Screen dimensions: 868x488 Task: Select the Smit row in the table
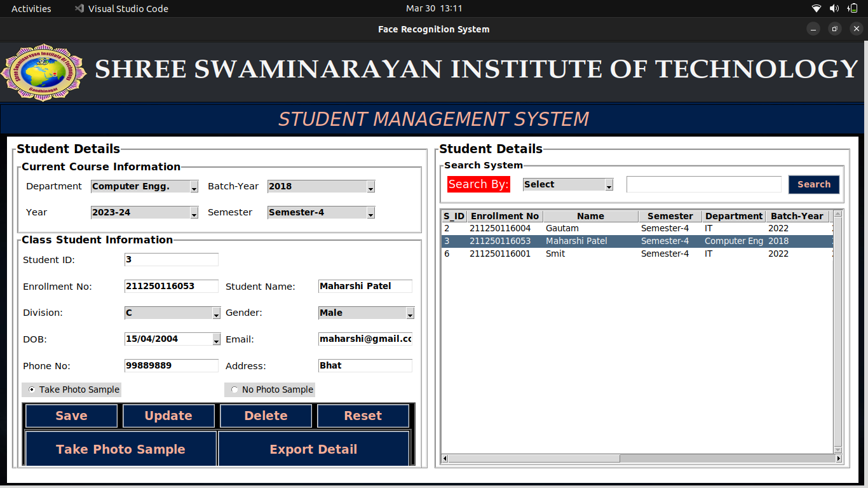637,254
